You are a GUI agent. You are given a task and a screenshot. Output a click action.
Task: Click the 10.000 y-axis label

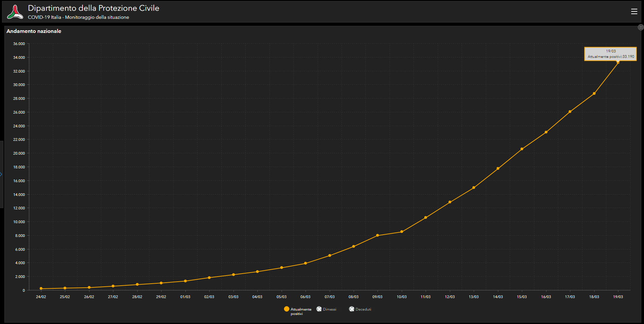tap(19, 222)
